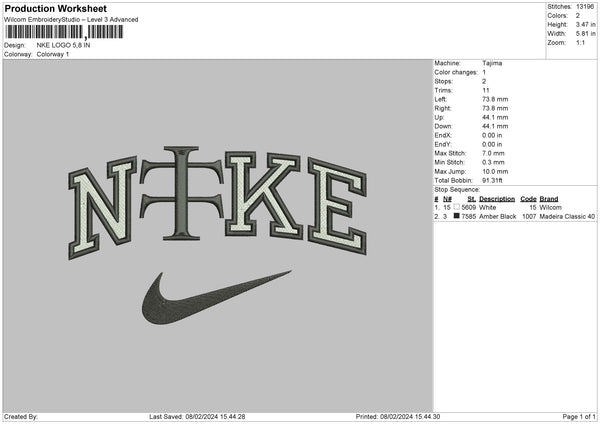This screenshot has width=600, height=424.
Task: Click the Max Stitch value 7.0 mm
Action: (x=493, y=153)
